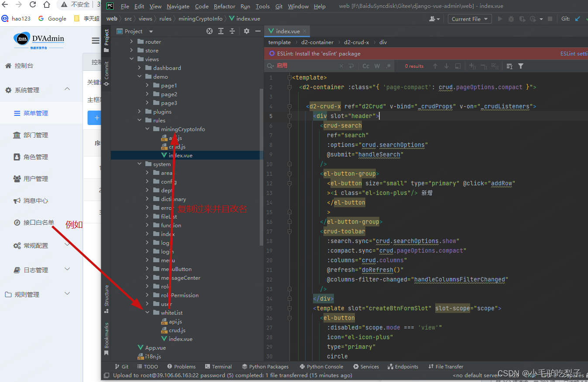This screenshot has width=588, height=382.
Task: Clear the search field with X icon
Action: tap(341, 66)
